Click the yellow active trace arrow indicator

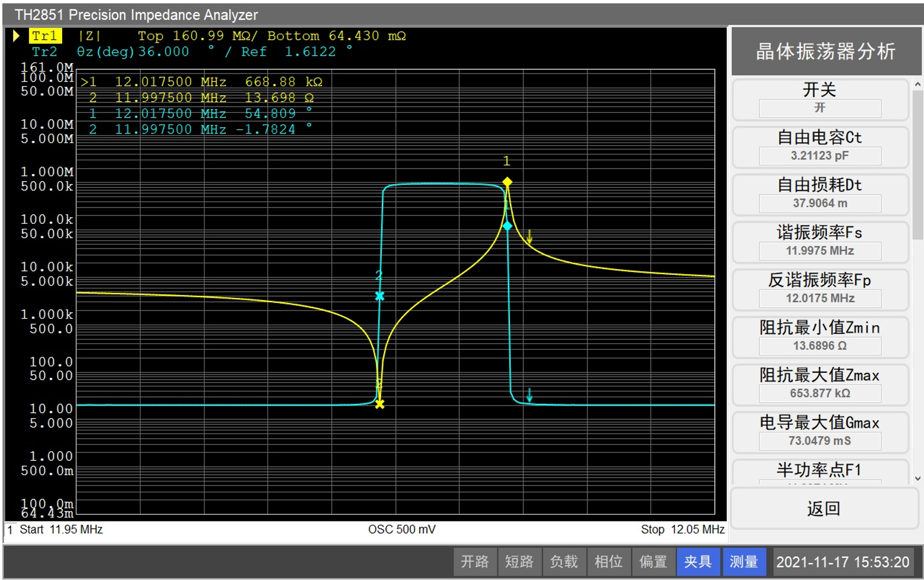point(16,36)
